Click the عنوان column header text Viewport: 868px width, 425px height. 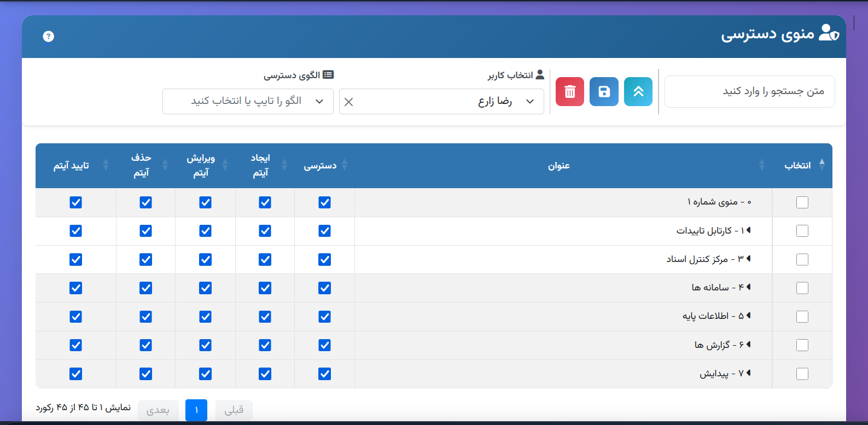click(x=559, y=165)
